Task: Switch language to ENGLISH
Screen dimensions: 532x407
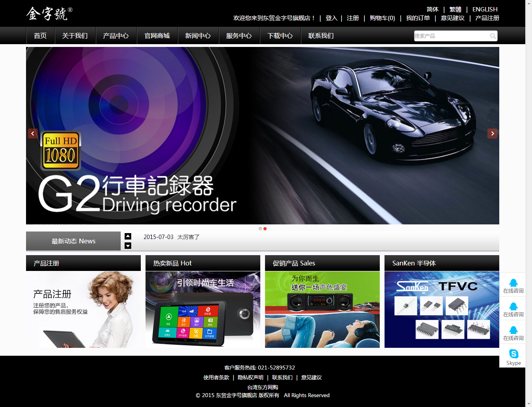Action: pos(485,9)
